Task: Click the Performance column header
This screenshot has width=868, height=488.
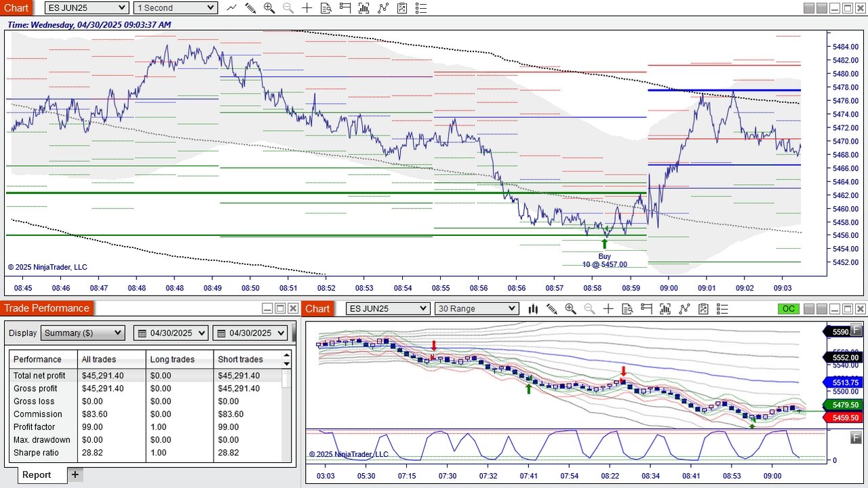Action: point(43,359)
